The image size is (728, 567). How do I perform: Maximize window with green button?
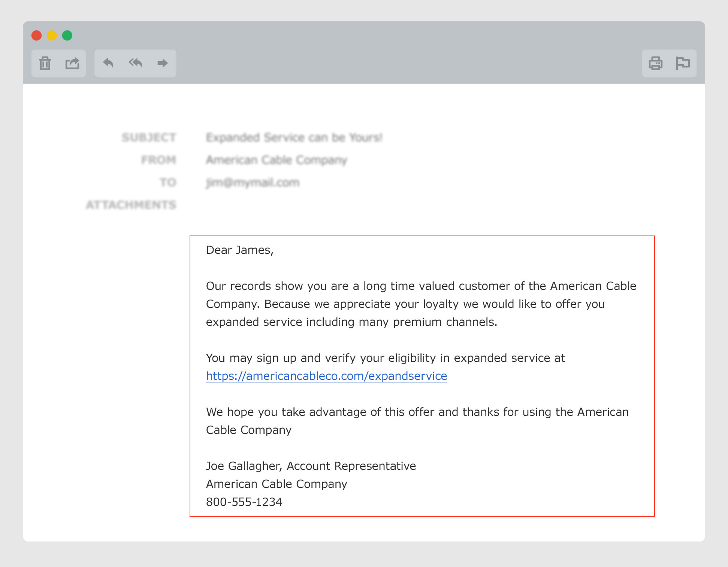pos(67,35)
